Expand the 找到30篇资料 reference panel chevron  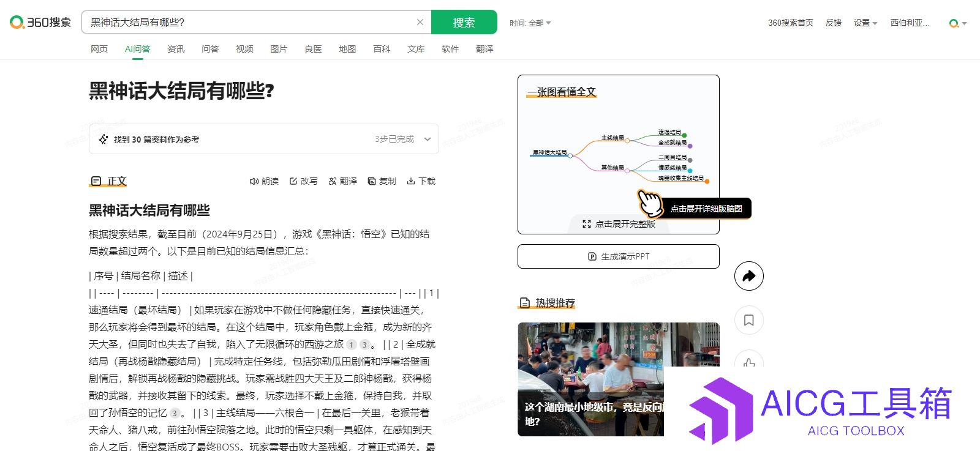click(x=428, y=140)
